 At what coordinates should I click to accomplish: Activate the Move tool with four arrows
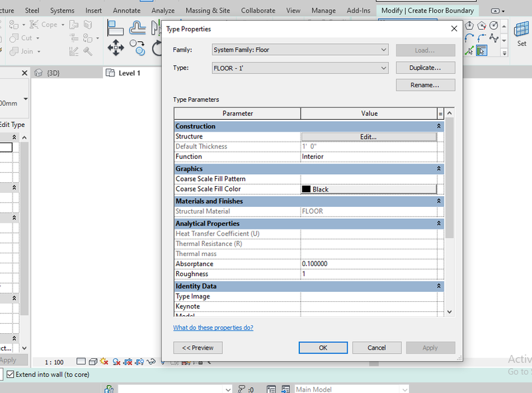116,47
